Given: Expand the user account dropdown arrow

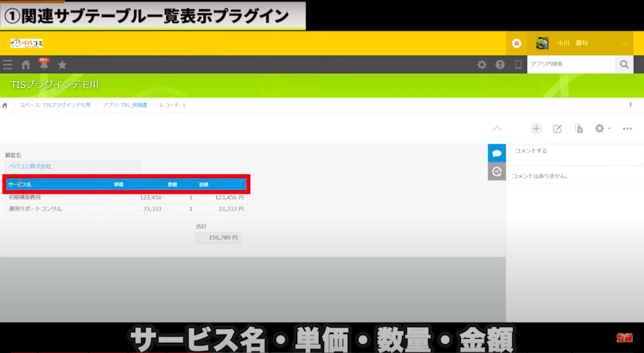Looking at the screenshot, I should (x=624, y=43).
